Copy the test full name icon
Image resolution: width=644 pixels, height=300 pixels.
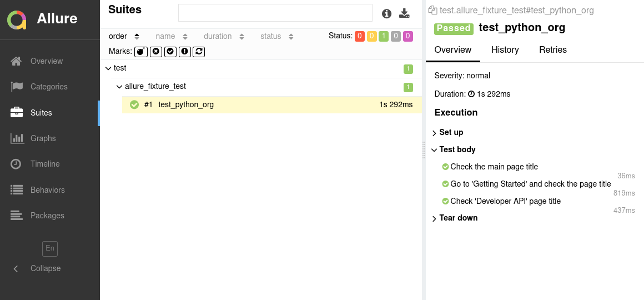432,11
